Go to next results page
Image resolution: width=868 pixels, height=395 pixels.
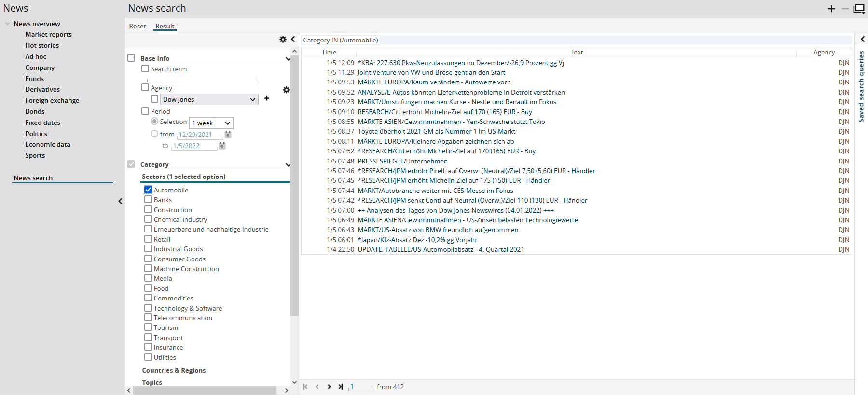click(x=329, y=387)
